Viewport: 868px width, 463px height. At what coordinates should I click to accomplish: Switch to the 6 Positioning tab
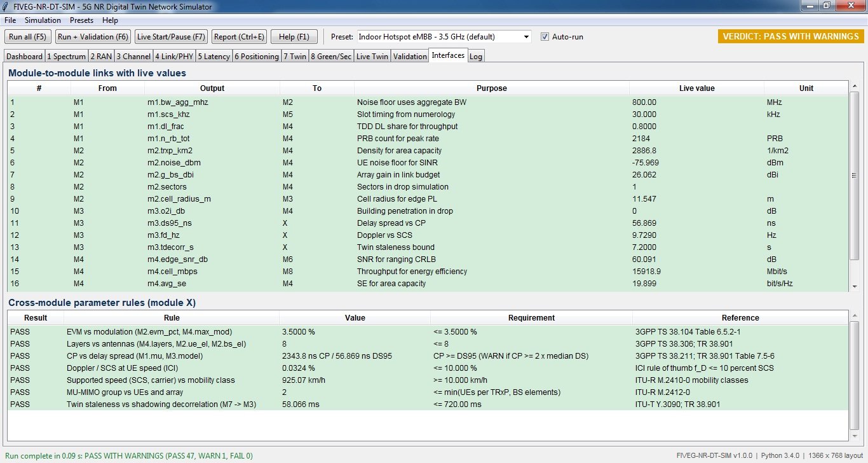point(257,57)
